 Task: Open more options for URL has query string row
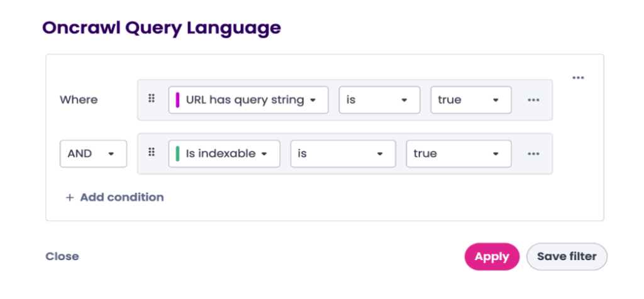[533, 100]
